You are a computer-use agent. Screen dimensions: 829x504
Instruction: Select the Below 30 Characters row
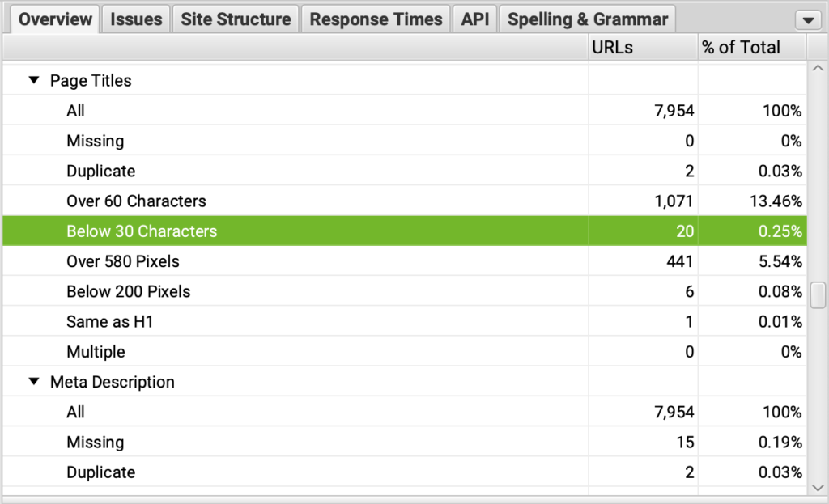click(142, 231)
